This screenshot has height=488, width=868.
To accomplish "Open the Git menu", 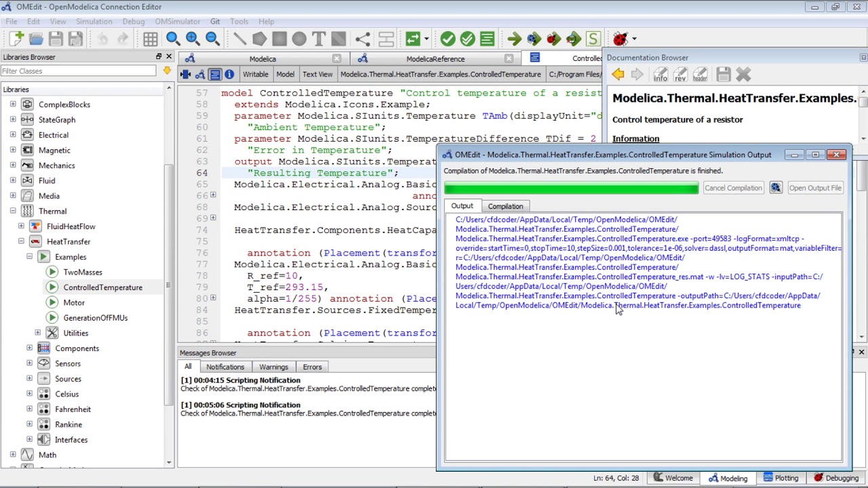I will [215, 22].
